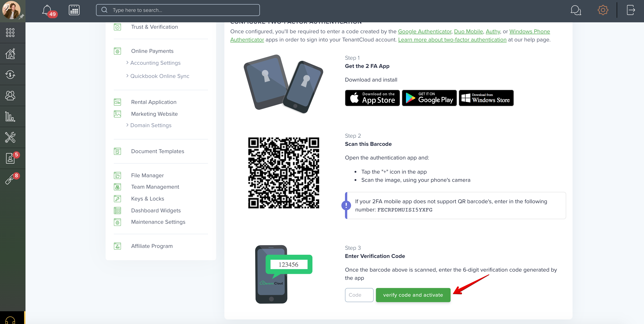
Task: Open Keys & Locks section
Action: [147, 199]
